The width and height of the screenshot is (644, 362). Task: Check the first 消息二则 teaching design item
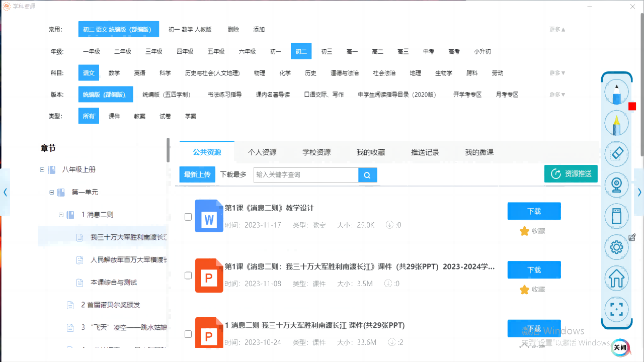point(188,217)
